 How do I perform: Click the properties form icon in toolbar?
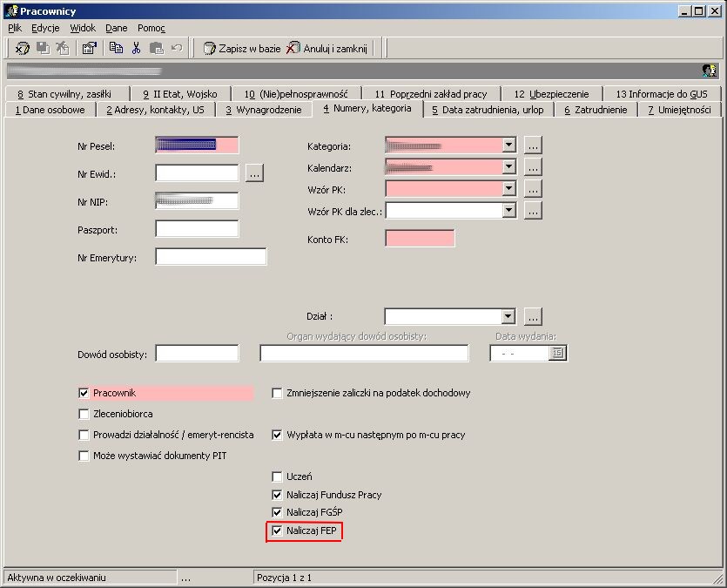(x=89, y=48)
